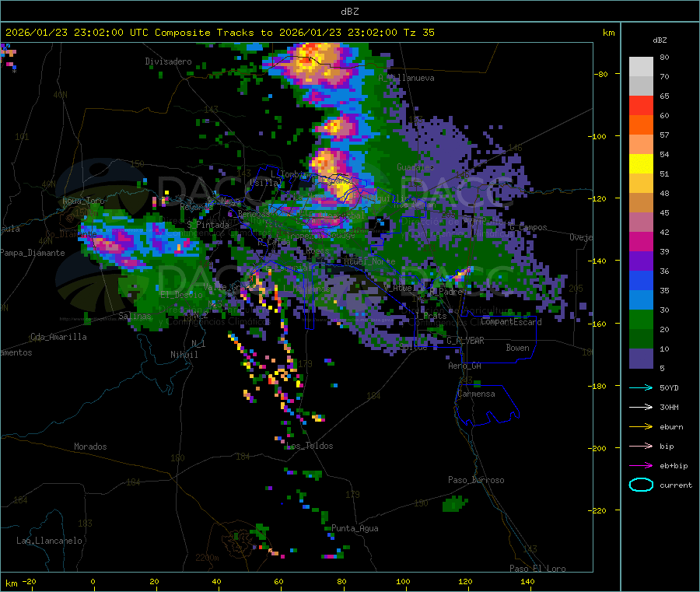Image resolution: width=700 pixels, height=592 pixels.
Task: Select the slate violet 5-10 dBZ swatch
Action: click(641, 359)
